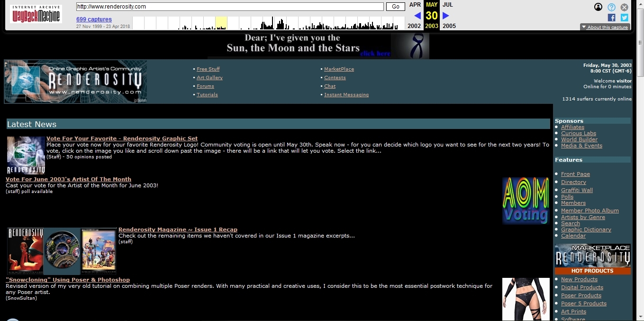Open Instant Messaging link
644x321 pixels.
[x=346, y=95]
